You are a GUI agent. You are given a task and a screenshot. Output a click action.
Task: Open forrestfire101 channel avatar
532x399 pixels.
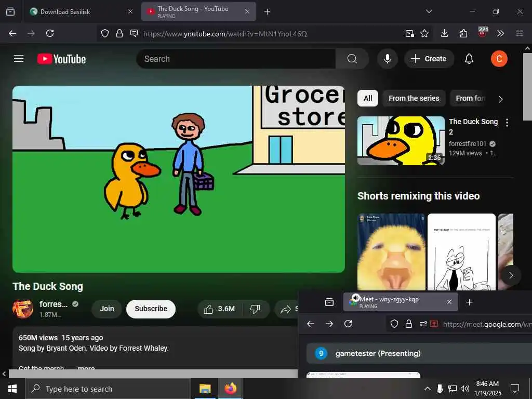pyautogui.click(x=23, y=309)
